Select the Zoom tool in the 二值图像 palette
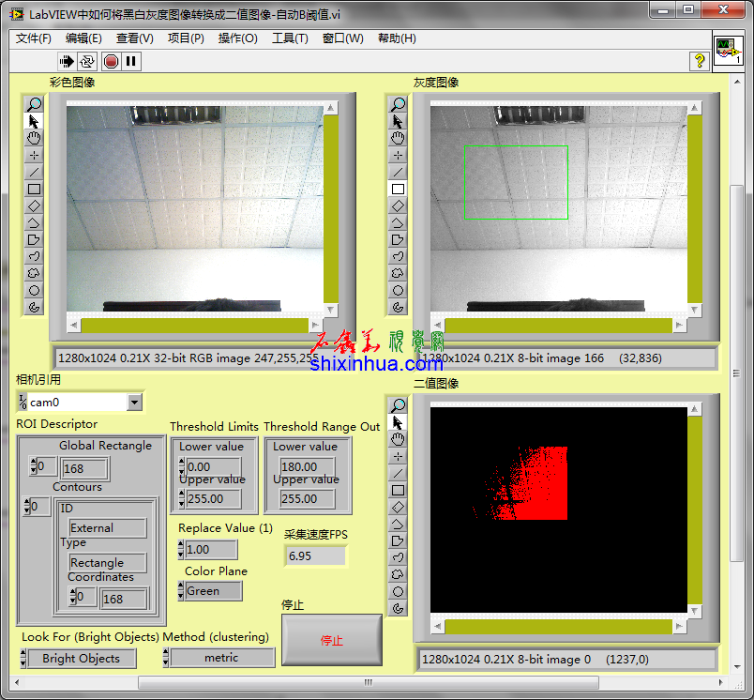The image size is (754, 700). point(398,405)
